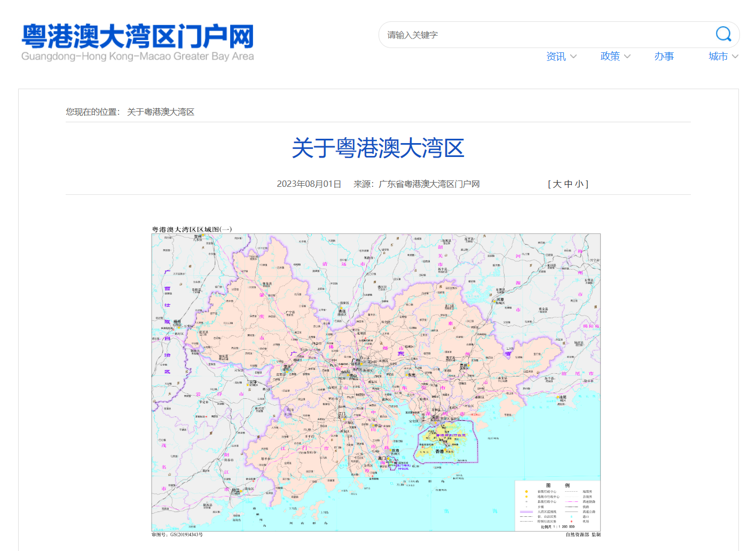The width and height of the screenshot is (756, 551).
Task: Open the 资讯 navigation menu
Action: coord(556,56)
